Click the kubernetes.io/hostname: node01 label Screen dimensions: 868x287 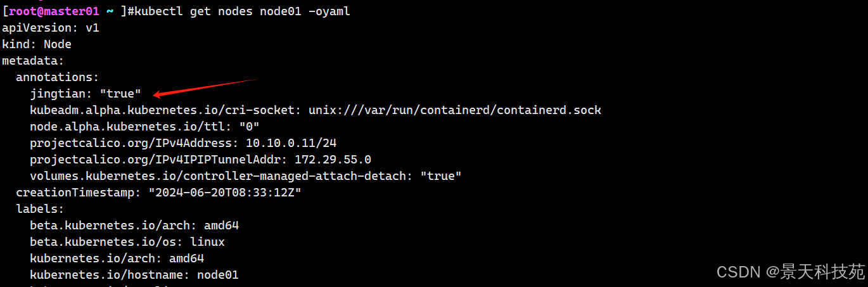[134, 275]
